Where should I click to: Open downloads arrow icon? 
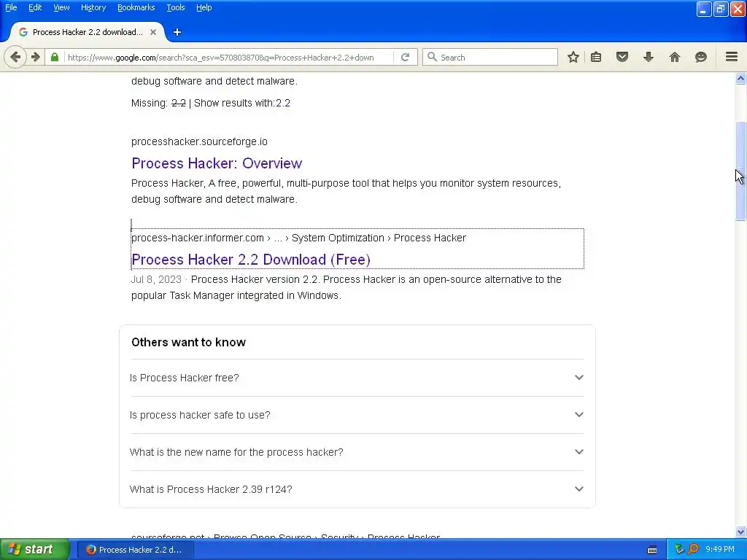[x=649, y=57]
